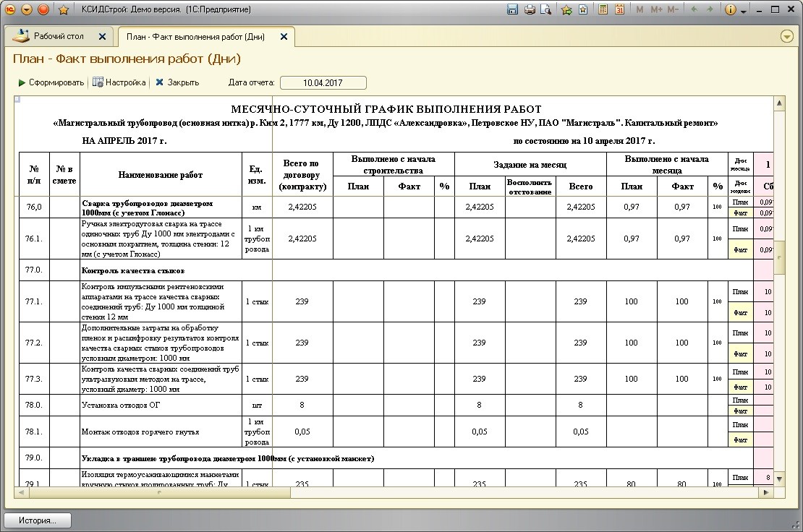
Task: Click the vertical scrollbar up arrow
Action: pyautogui.click(x=779, y=103)
